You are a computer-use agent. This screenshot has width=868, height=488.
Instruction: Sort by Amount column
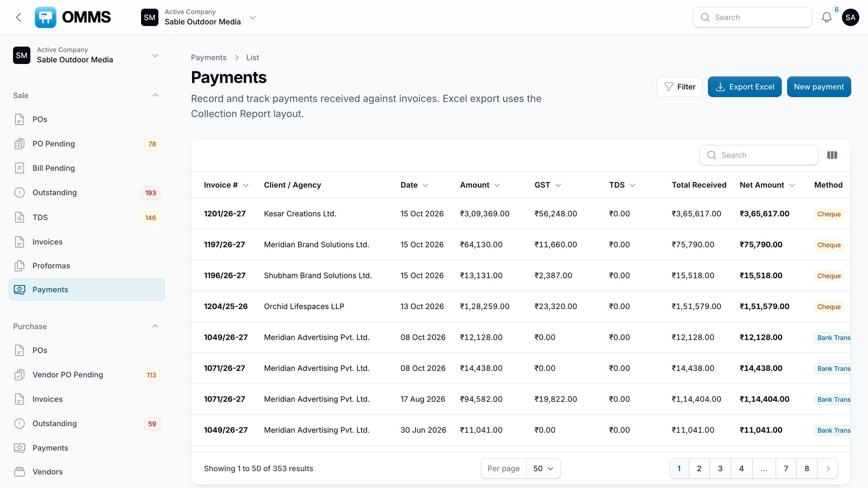click(480, 185)
